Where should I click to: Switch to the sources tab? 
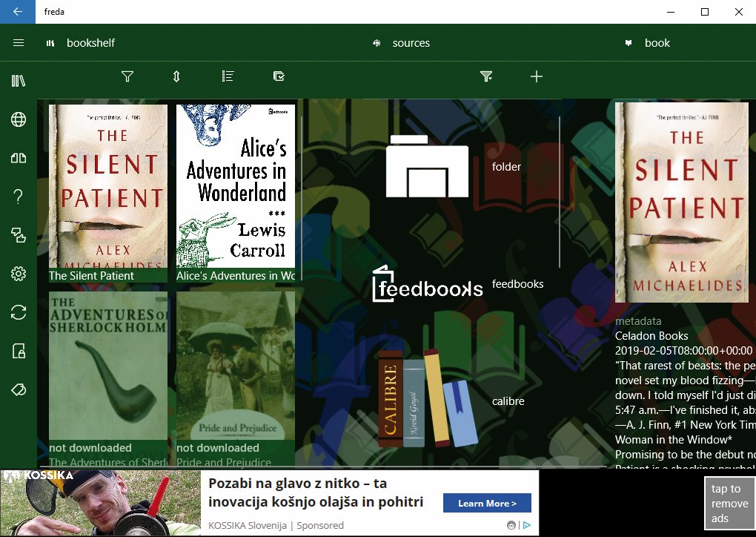(x=402, y=43)
